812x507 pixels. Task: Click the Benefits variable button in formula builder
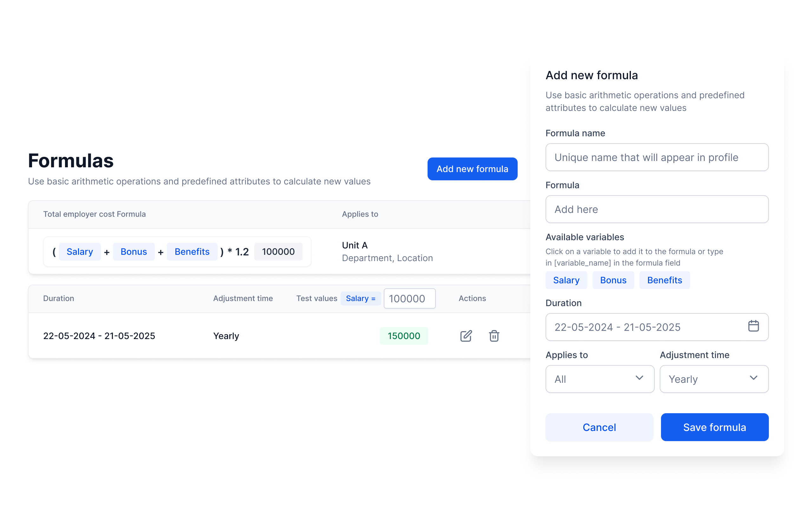664,280
